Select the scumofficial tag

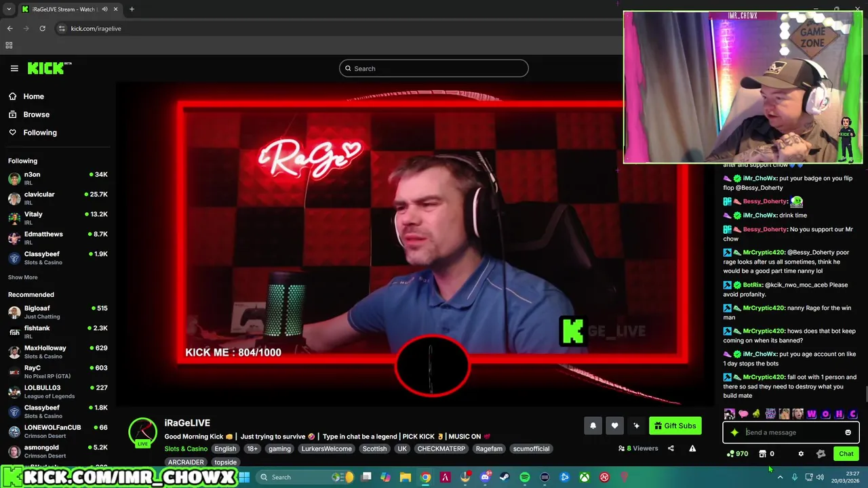pos(531,449)
